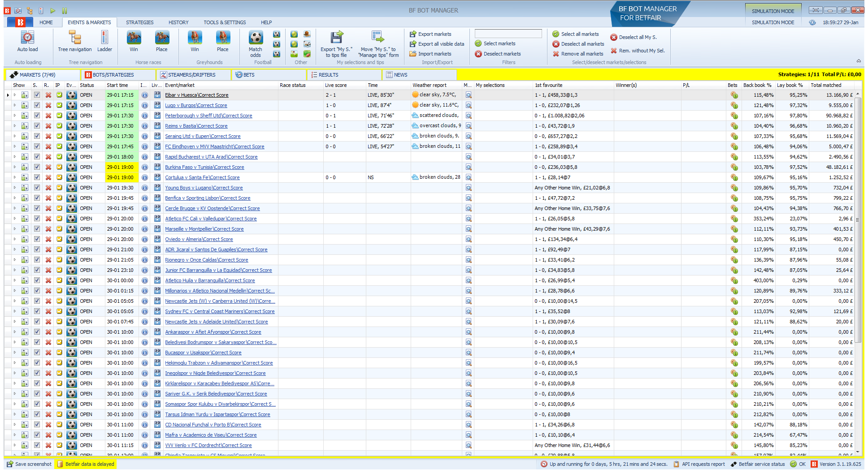
Task: Expand the Atletico FC Cali v Valledupar row
Action: click(14, 219)
